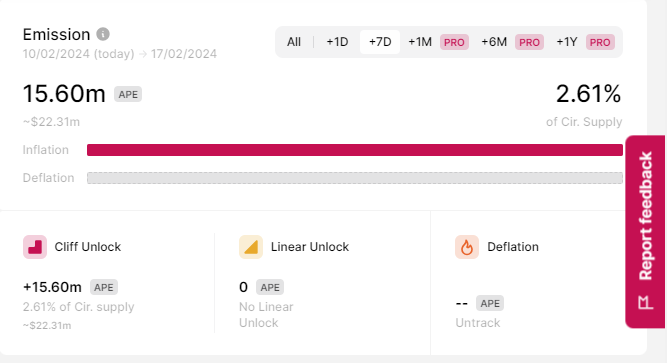
Task: Click the Emission info icon
Action: click(103, 34)
